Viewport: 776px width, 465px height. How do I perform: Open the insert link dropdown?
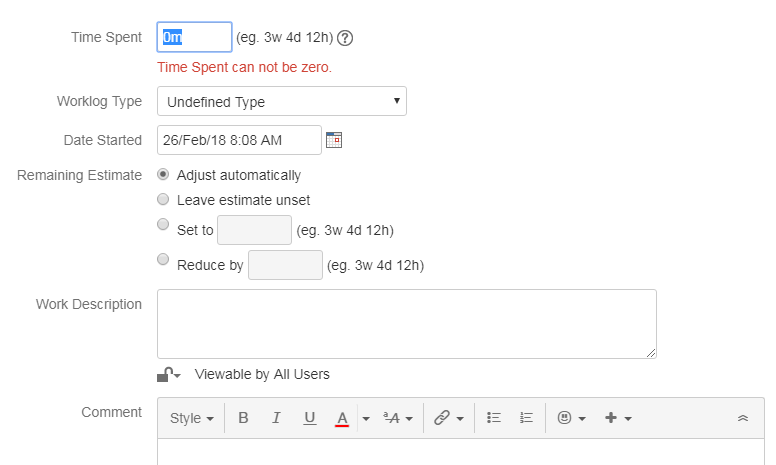point(449,418)
